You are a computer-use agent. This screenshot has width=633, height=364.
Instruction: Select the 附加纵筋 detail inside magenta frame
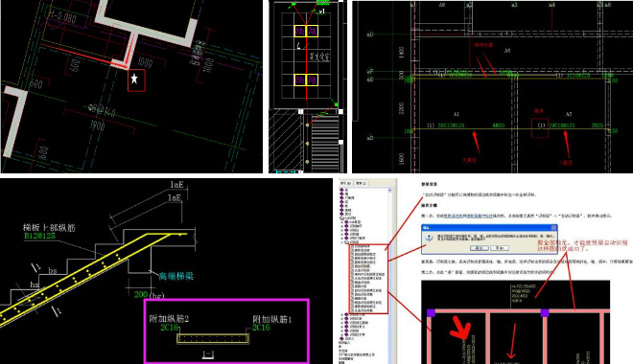(213, 338)
